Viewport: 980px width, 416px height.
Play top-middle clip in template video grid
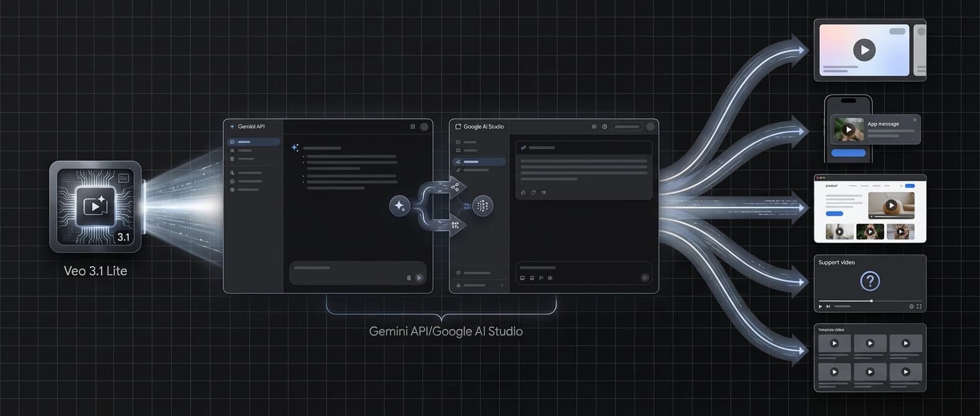tap(870, 343)
